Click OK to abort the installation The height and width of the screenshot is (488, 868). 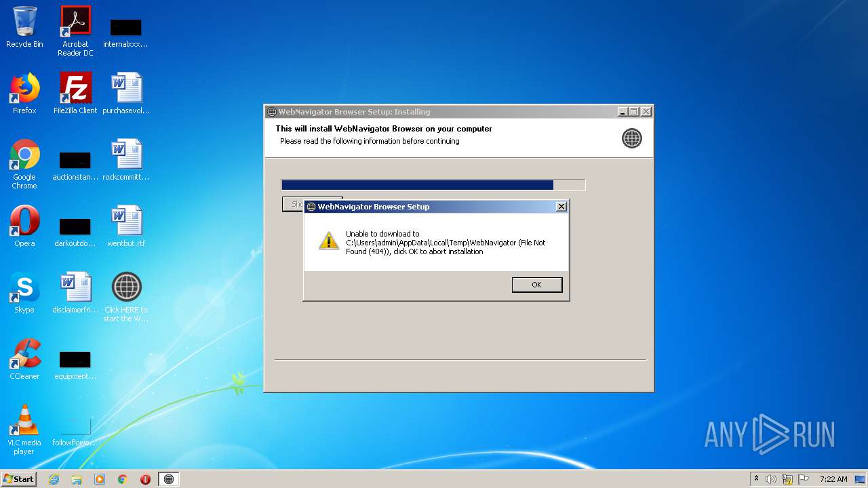tap(536, 285)
